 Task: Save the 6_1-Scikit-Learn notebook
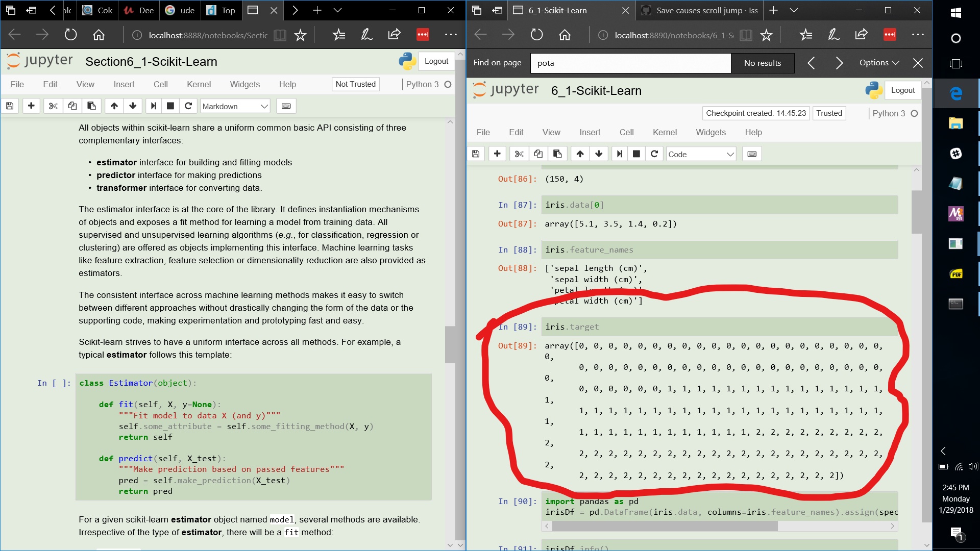click(x=475, y=154)
